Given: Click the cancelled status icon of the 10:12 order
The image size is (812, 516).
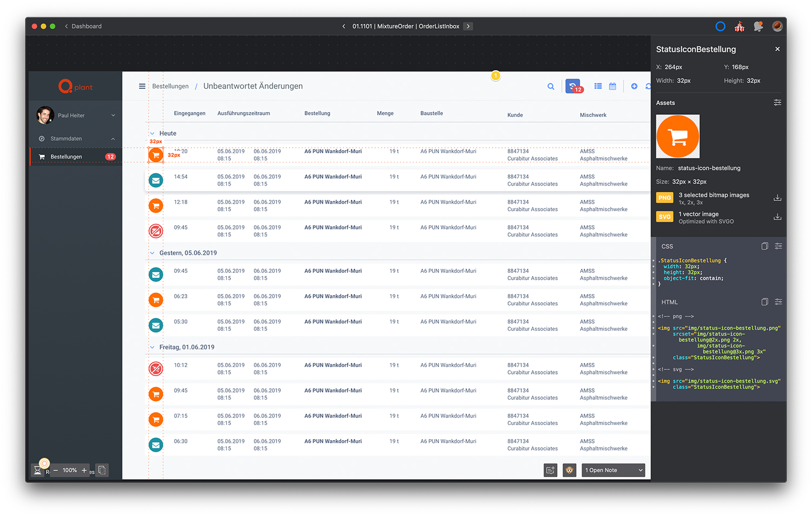Looking at the screenshot, I should [x=156, y=369].
